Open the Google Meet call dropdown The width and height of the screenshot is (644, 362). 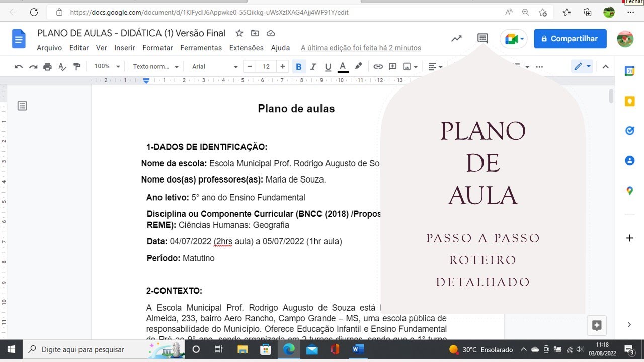click(x=514, y=39)
